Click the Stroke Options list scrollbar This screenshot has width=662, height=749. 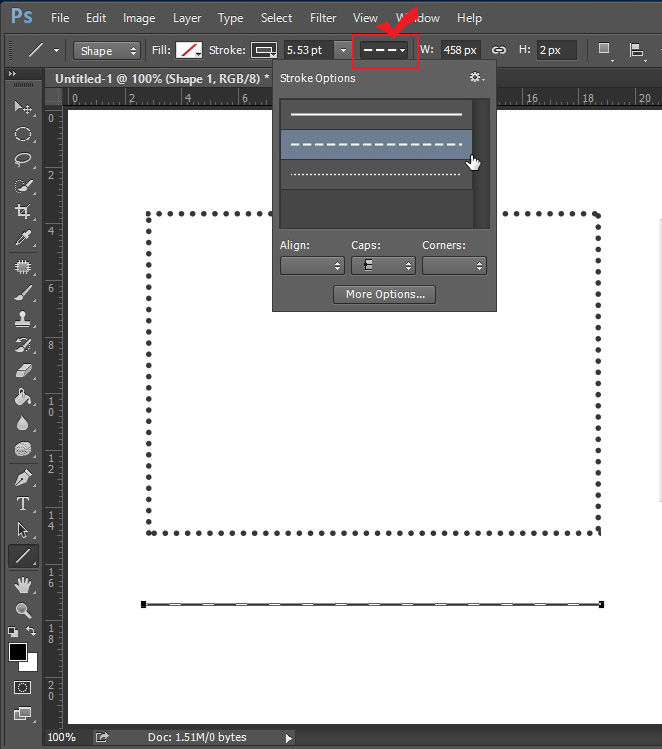click(481, 163)
